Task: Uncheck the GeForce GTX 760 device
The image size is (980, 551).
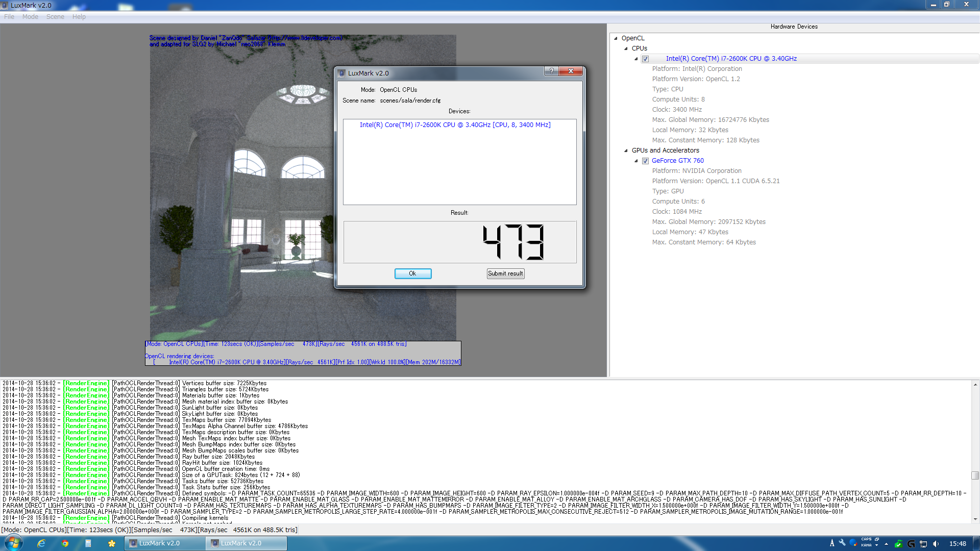Action: click(645, 161)
